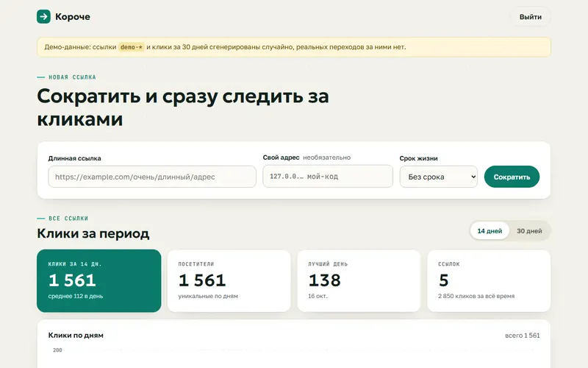Click the 16 окт. date text
The height and width of the screenshot is (368, 588).
click(x=318, y=296)
